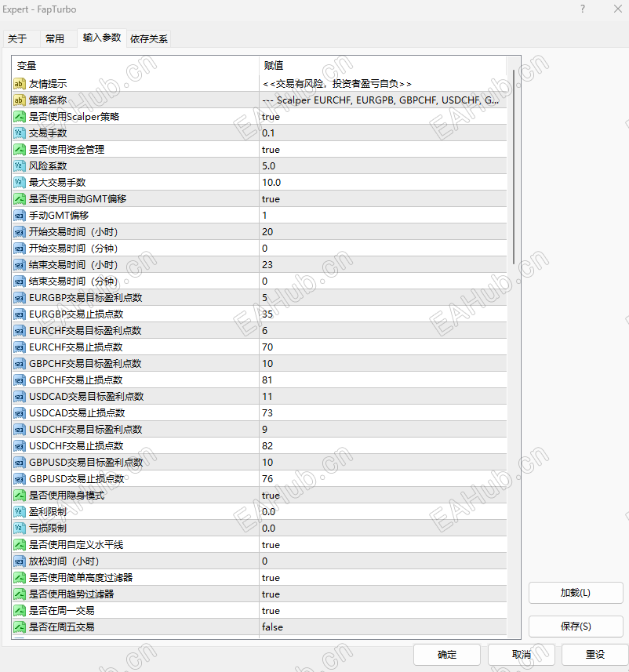Select the true value of 是否使用简单高度过滤器
629x672 pixels.
pos(271,578)
